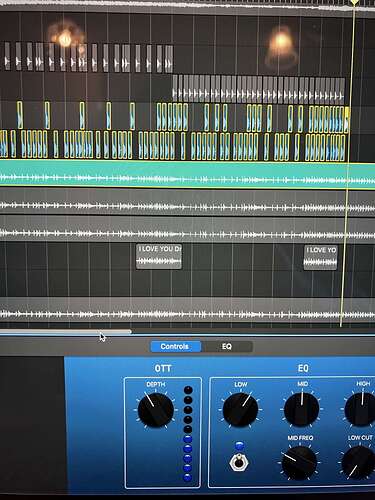Click the Mid Freq knob

(x=299, y=463)
